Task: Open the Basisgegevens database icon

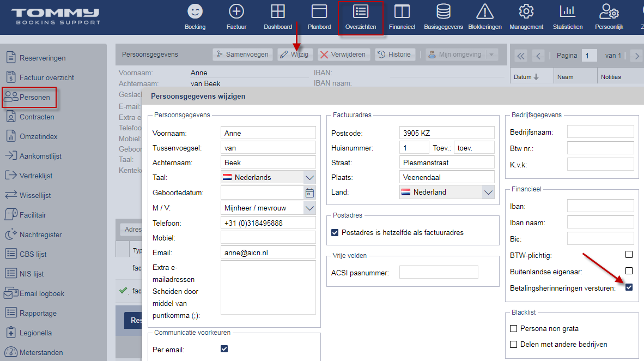Action: (443, 11)
